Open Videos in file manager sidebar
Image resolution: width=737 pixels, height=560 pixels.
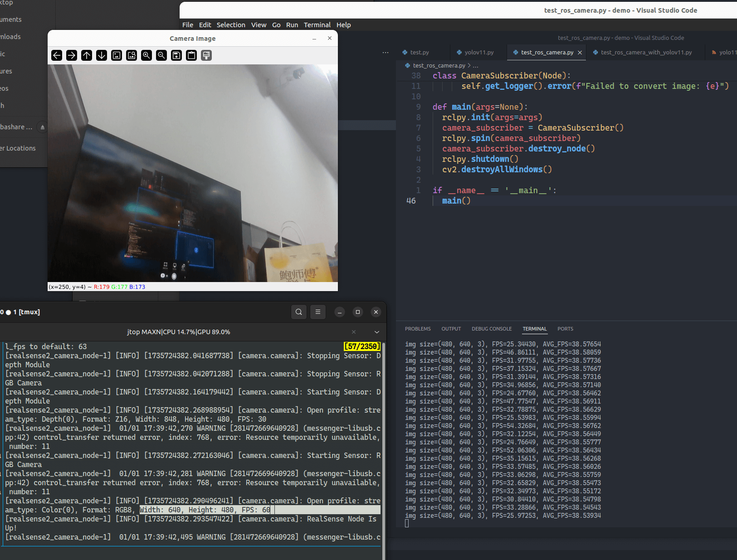(5, 88)
